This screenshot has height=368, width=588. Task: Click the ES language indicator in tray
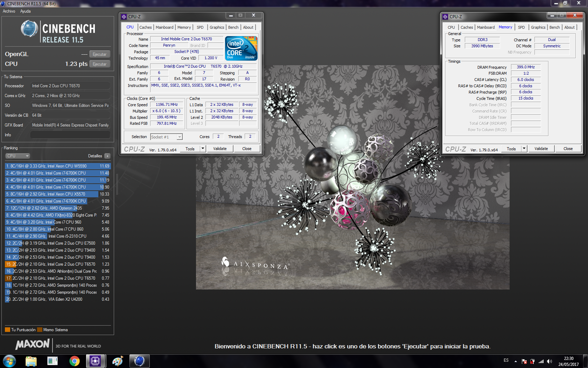click(x=506, y=360)
